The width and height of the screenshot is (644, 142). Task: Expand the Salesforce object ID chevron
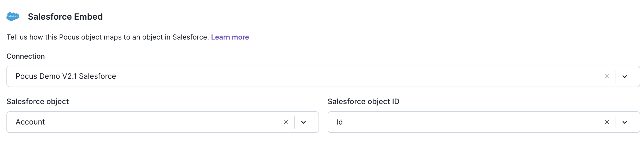(625, 122)
